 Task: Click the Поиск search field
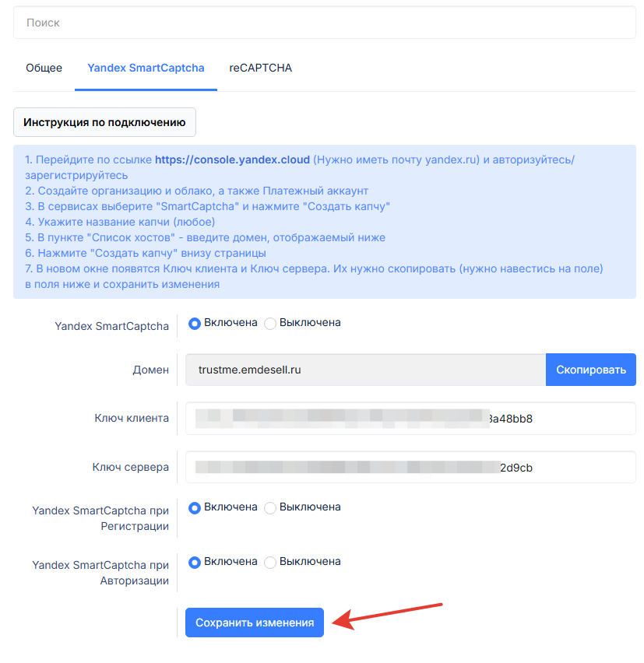[x=324, y=23]
